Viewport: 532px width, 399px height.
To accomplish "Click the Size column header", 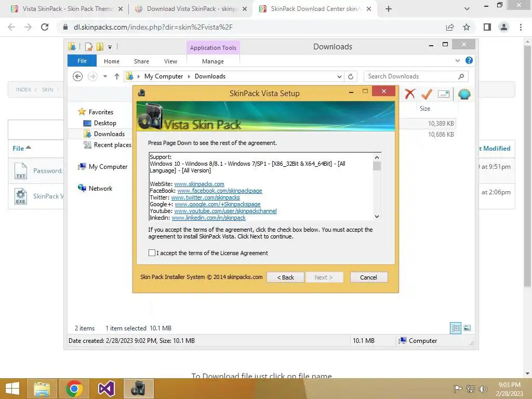I will (425, 109).
